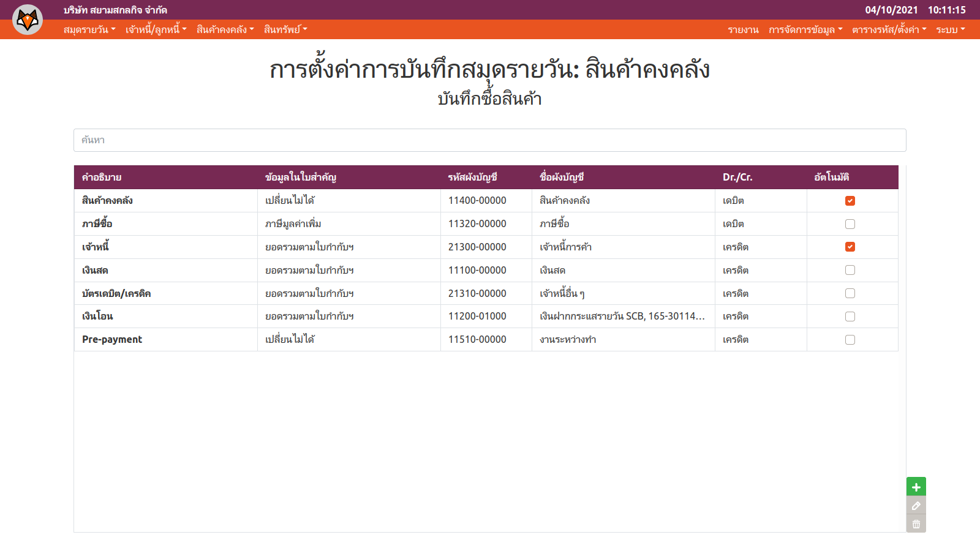The height and width of the screenshot is (551, 980).
Task: Uncheck the อัตโนมัติ box for เจ้าหนี้ row
Action: coord(850,247)
